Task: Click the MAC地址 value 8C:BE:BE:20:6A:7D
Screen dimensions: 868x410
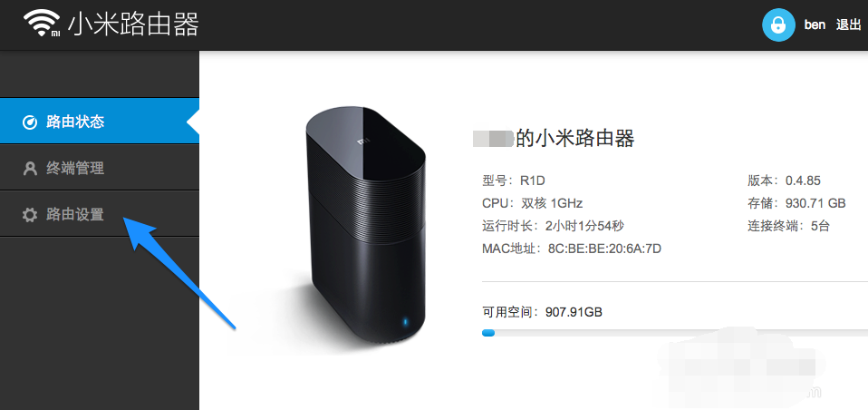Action: click(x=604, y=249)
